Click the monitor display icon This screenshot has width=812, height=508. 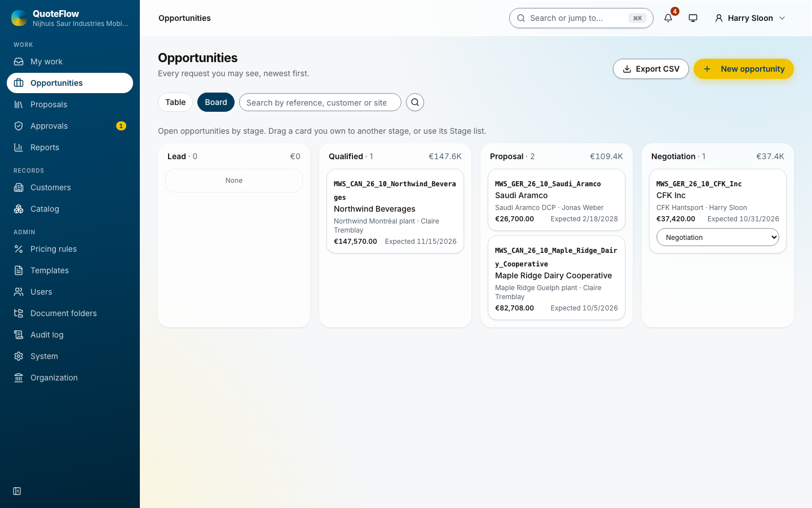pos(693,18)
